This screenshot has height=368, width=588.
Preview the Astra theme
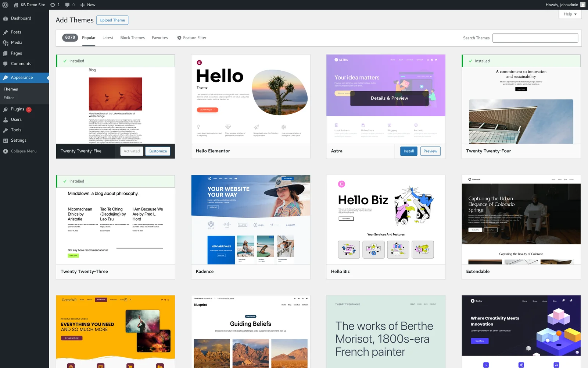pyautogui.click(x=430, y=151)
